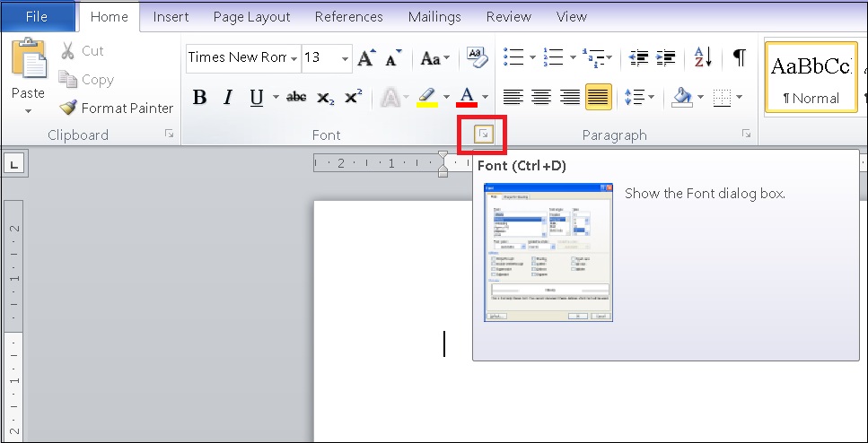Open underline style dropdown arrow
This screenshot has width=868, height=443.
276,98
